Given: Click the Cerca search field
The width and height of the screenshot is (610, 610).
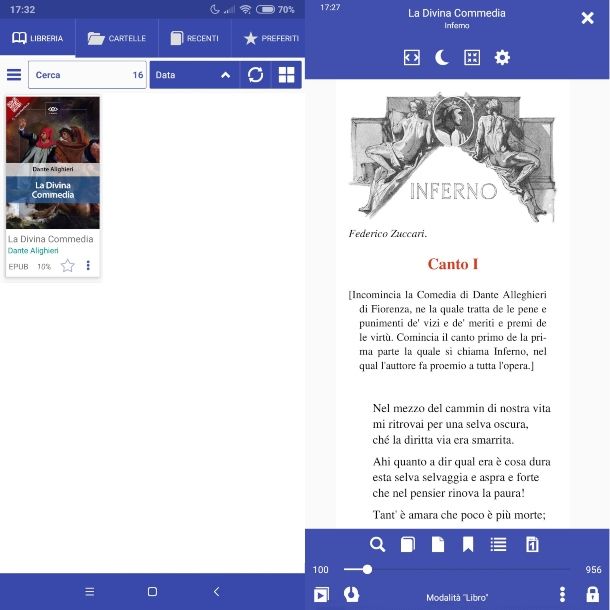Looking at the screenshot, I should [88, 75].
